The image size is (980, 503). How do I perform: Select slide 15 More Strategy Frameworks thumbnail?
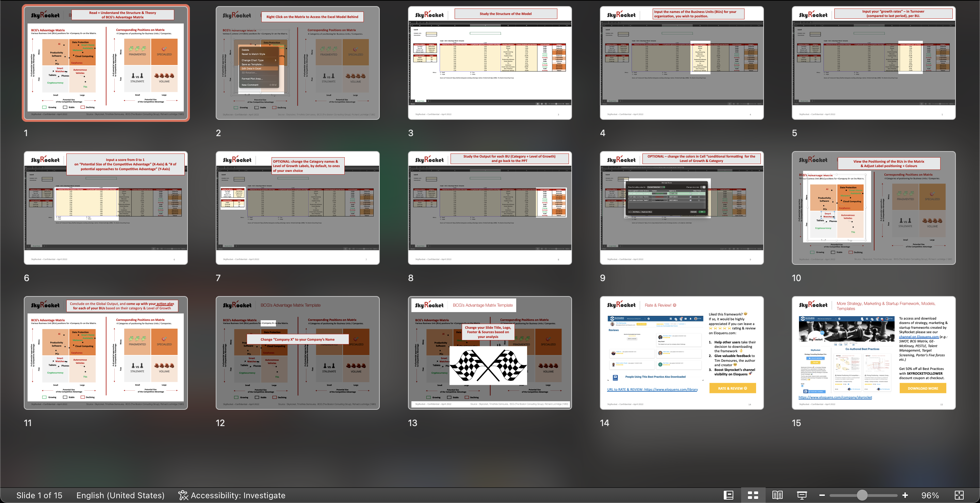(873, 353)
